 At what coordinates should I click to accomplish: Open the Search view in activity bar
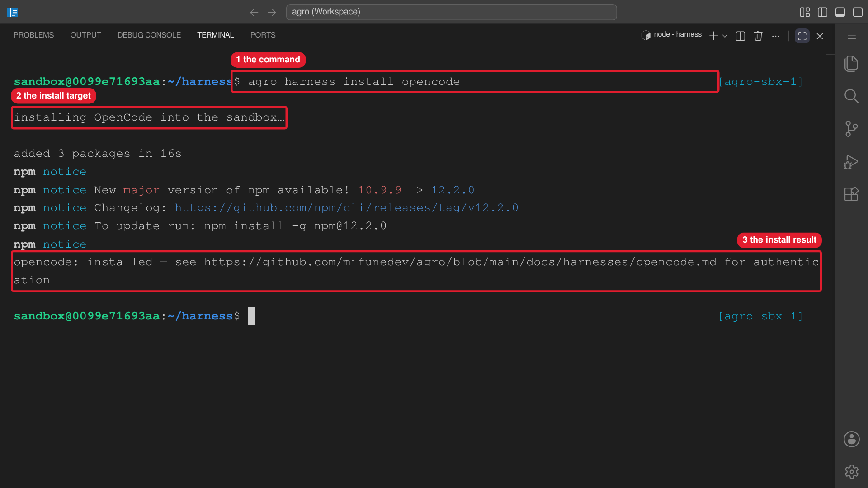851,96
